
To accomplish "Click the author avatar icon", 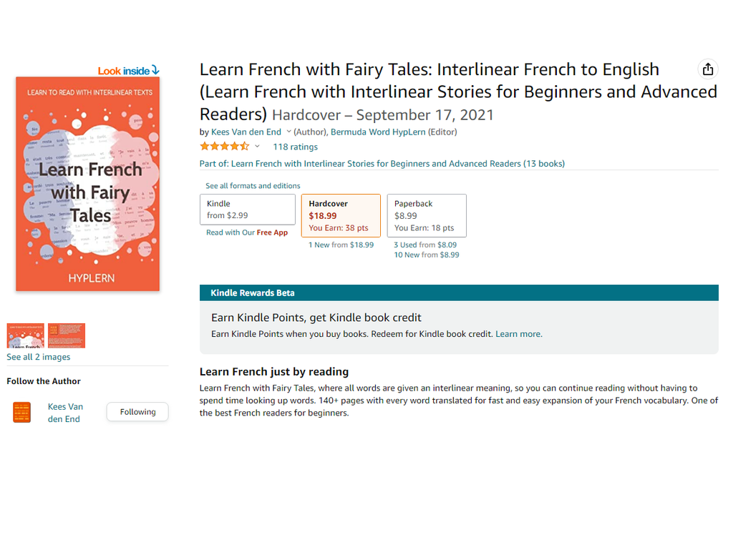I will coord(22,412).
